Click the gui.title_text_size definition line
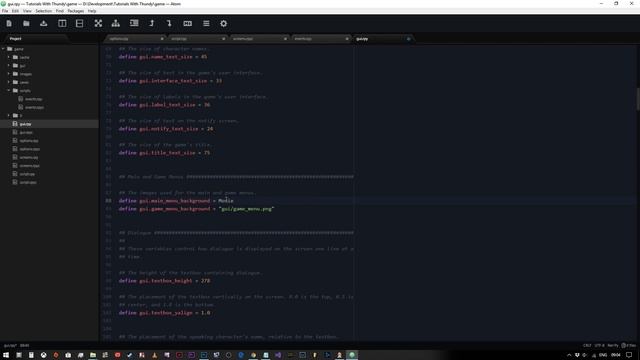Screen dimensions: 640x360 (x=164, y=153)
